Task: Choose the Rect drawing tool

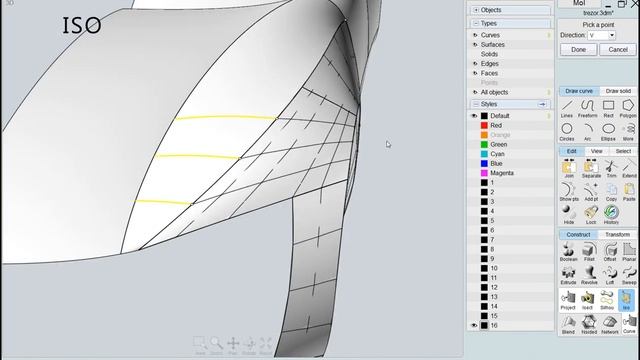Action: [608, 109]
